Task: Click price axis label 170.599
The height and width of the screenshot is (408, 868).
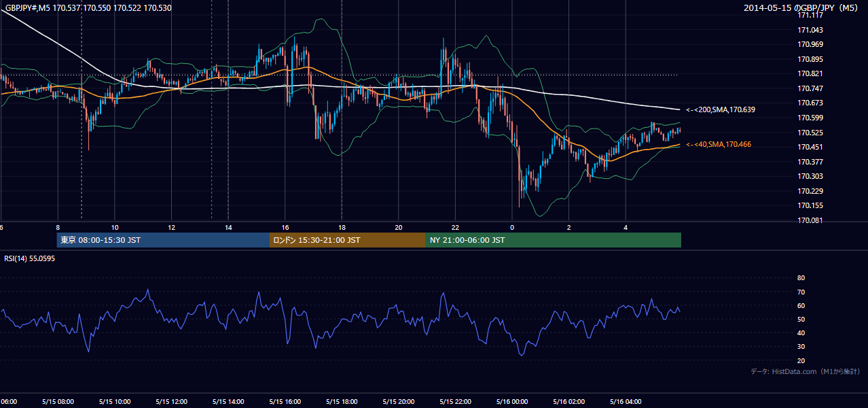Action: tap(810, 118)
